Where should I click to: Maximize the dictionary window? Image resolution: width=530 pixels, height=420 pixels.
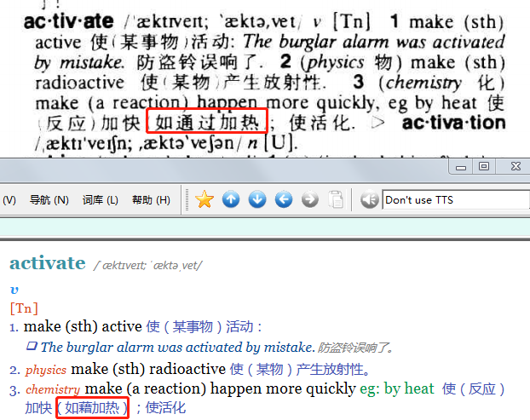pyautogui.click(x=484, y=166)
